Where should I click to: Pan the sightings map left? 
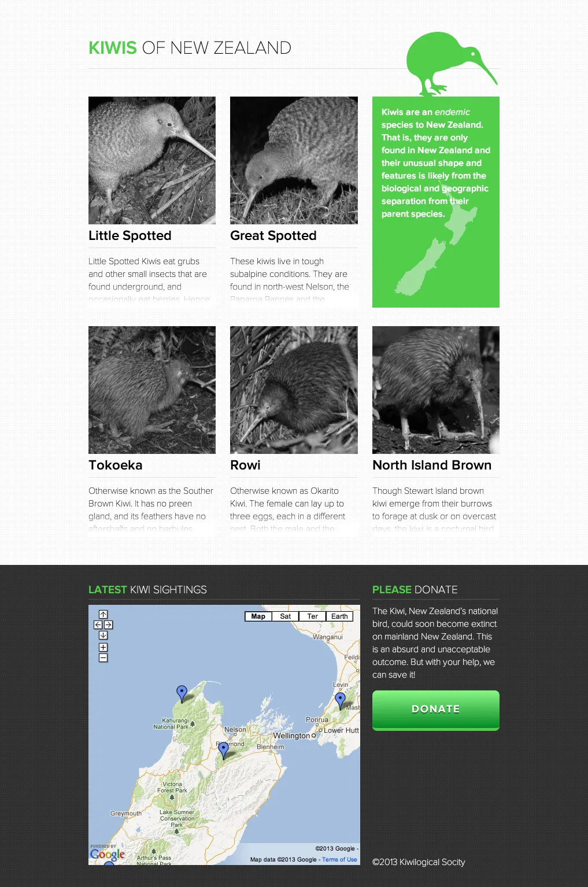98,624
